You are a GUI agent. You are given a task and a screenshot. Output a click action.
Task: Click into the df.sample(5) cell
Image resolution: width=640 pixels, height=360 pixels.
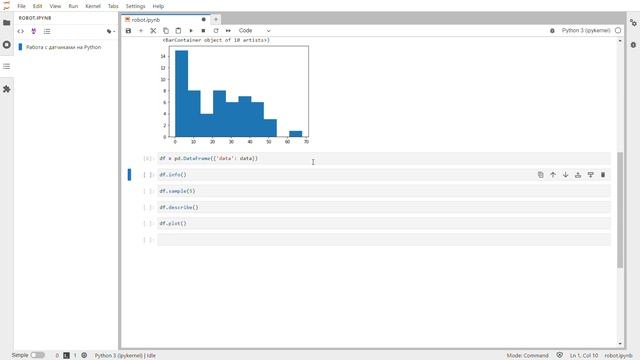point(384,191)
